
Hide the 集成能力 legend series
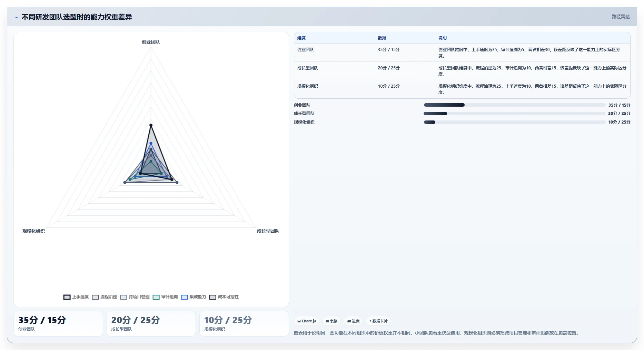(x=194, y=297)
